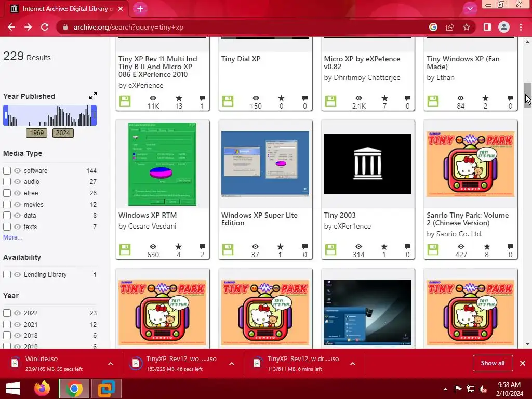
Task: Check the 2021 year filter
Action: [x=7, y=324]
